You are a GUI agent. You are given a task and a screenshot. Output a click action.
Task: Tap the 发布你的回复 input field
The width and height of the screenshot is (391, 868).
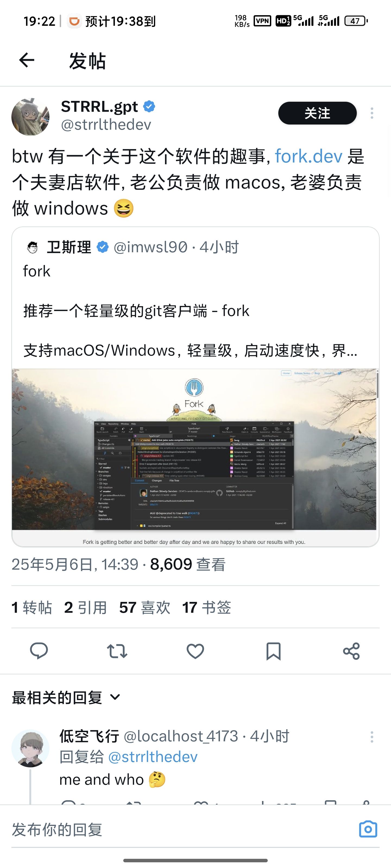(182, 829)
